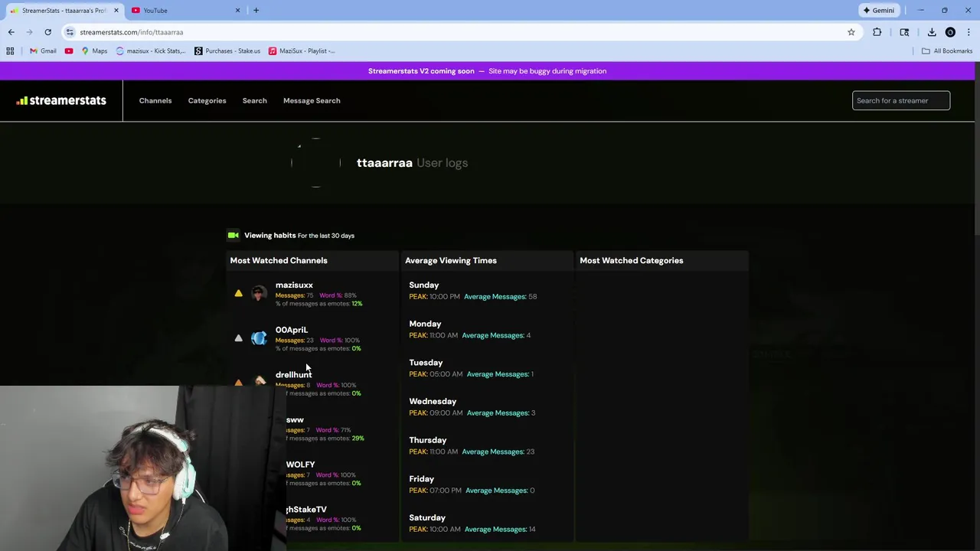Click the ttaaarraa username heading
This screenshot has width=980, height=551.
coord(384,162)
